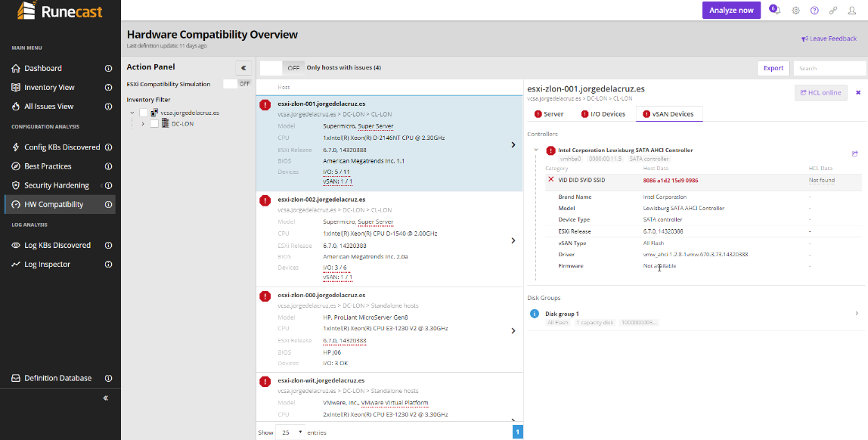Open the notifications bell icon
868x440 pixels.
(x=776, y=10)
